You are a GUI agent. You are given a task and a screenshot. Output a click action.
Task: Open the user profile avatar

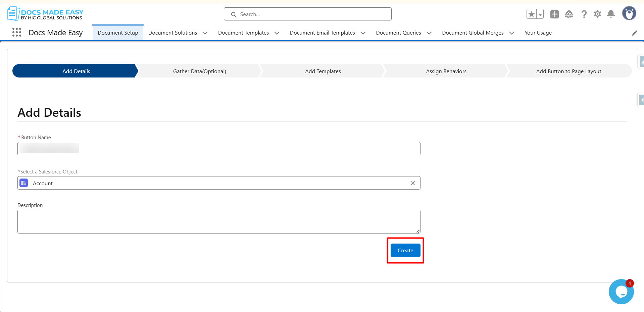pos(629,14)
